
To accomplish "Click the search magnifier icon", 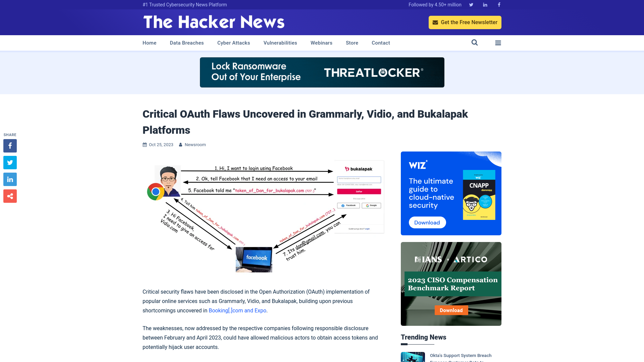I will 475,43.
